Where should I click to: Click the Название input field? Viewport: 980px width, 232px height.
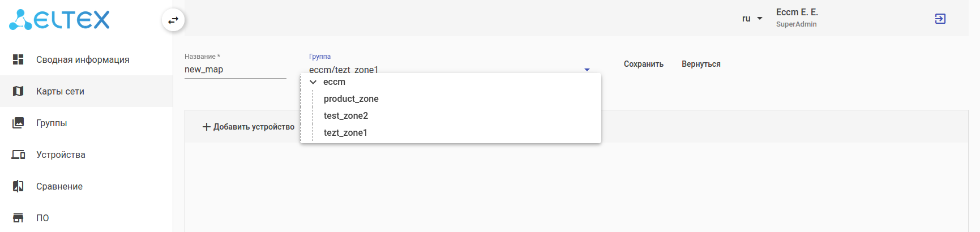coord(235,70)
